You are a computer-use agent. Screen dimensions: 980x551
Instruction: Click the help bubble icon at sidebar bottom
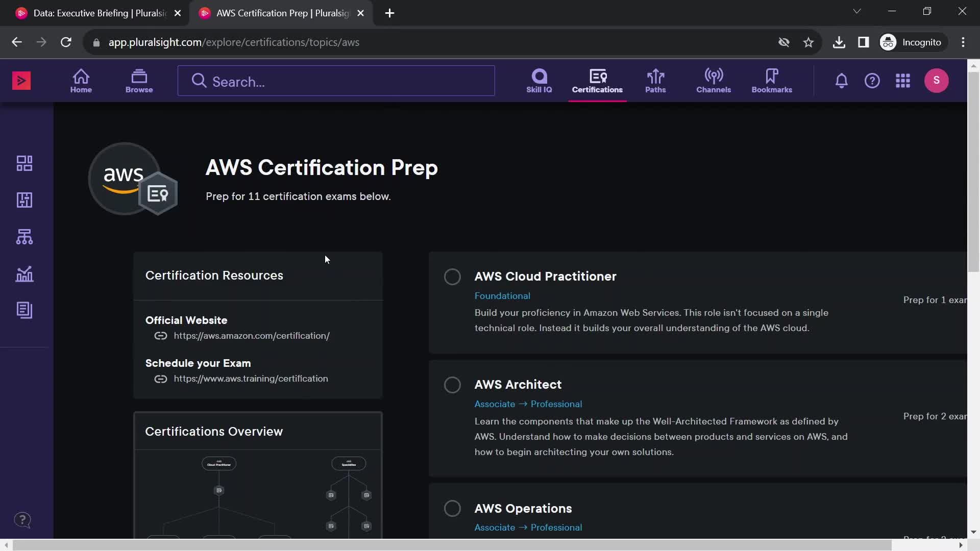point(22,520)
